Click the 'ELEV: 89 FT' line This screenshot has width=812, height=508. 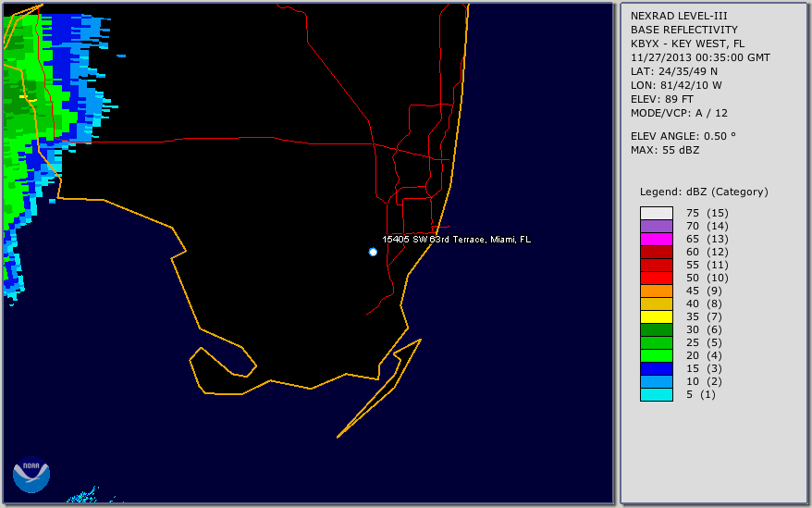pyautogui.click(x=662, y=99)
